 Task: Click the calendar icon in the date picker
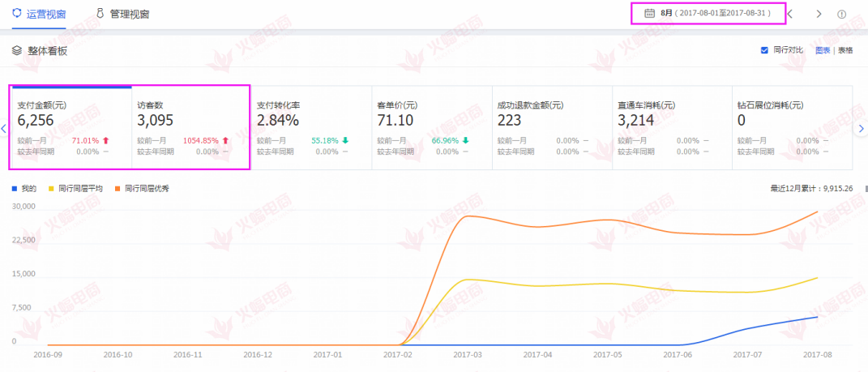tap(649, 14)
